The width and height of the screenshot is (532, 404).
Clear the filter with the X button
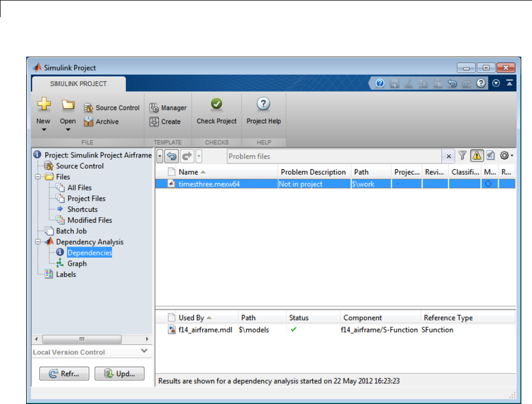pos(449,156)
